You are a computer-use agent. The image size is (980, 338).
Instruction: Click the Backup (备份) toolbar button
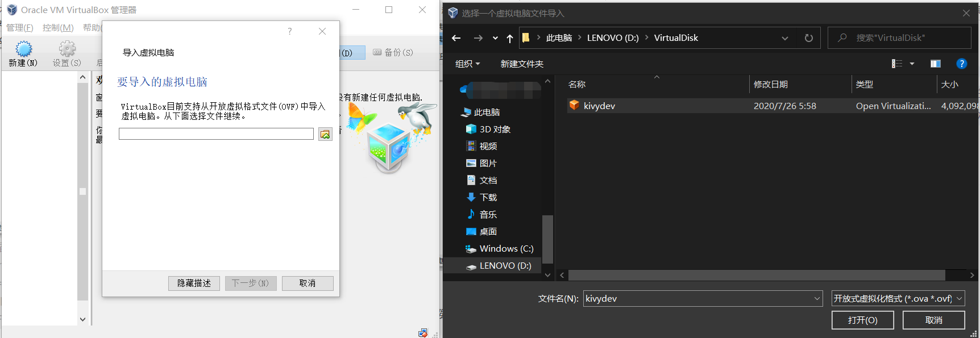pos(393,52)
